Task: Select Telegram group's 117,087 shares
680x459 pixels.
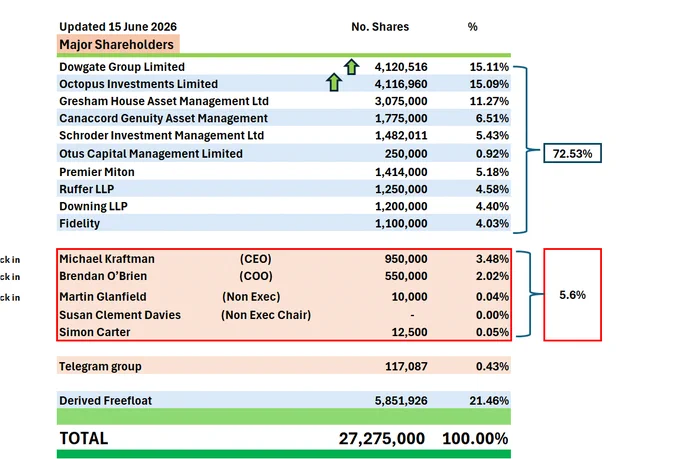Action: click(x=406, y=367)
